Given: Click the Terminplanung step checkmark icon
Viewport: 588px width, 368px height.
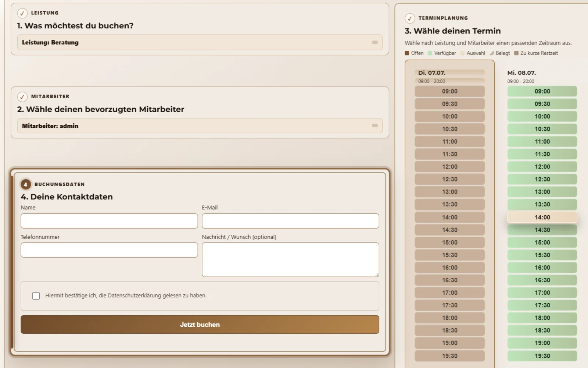Looking at the screenshot, I should [x=409, y=18].
